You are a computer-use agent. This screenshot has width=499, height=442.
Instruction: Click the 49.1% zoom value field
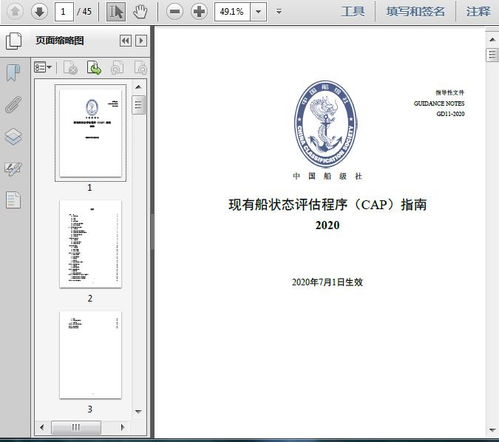[x=232, y=12]
